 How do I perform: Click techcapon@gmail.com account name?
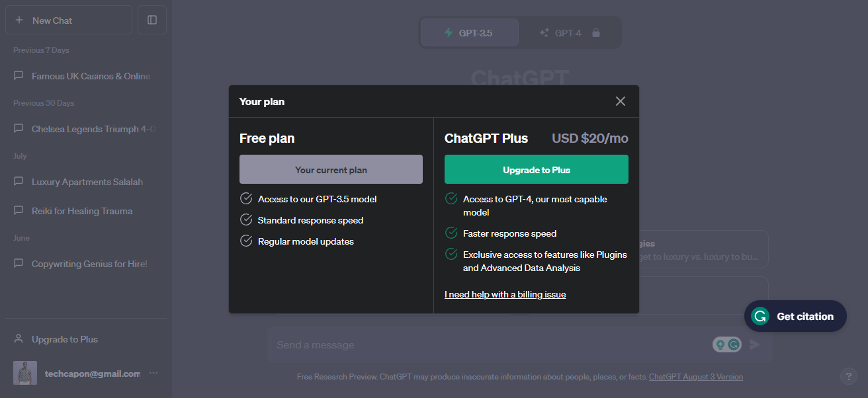click(x=93, y=373)
